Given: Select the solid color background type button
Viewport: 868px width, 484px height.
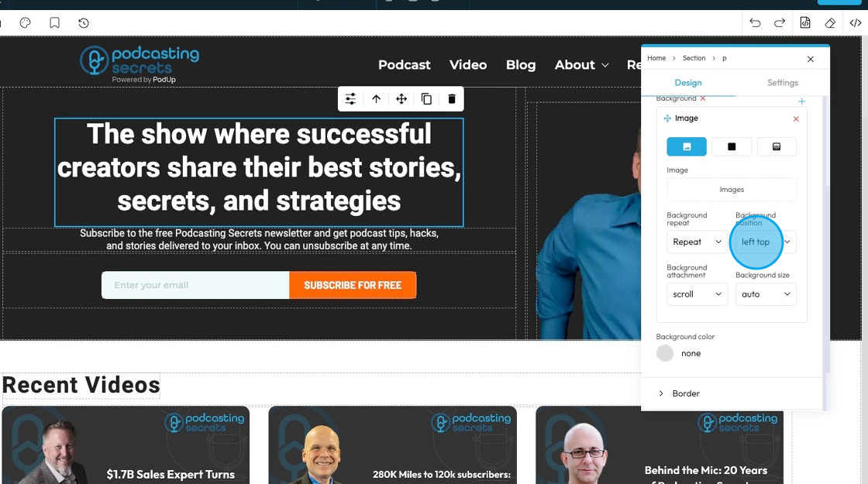Looking at the screenshot, I should point(732,146).
